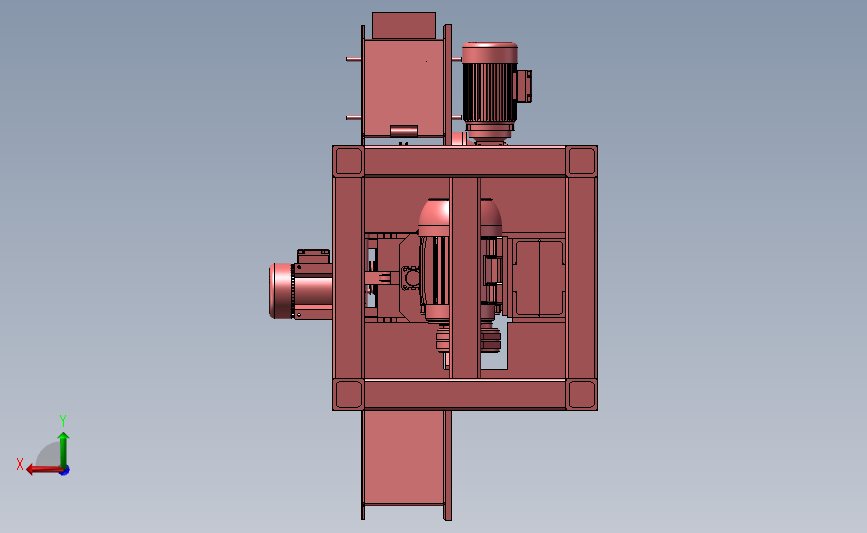867x533 pixels.
Task: Select the terminal box on the left motor
Action: click(314, 257)
